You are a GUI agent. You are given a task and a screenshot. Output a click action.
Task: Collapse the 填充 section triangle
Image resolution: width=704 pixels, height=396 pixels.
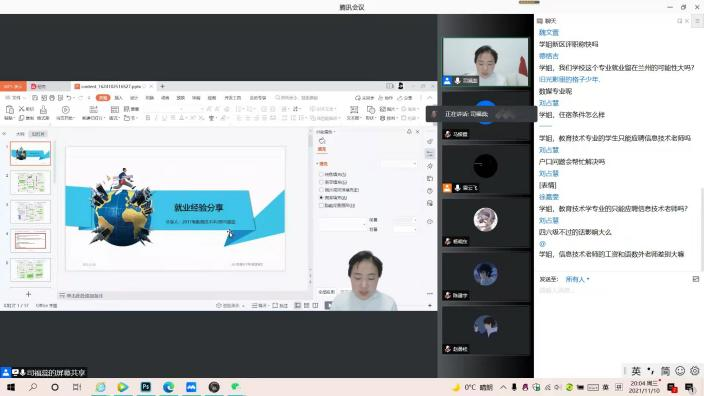click(x=317, y=164)
